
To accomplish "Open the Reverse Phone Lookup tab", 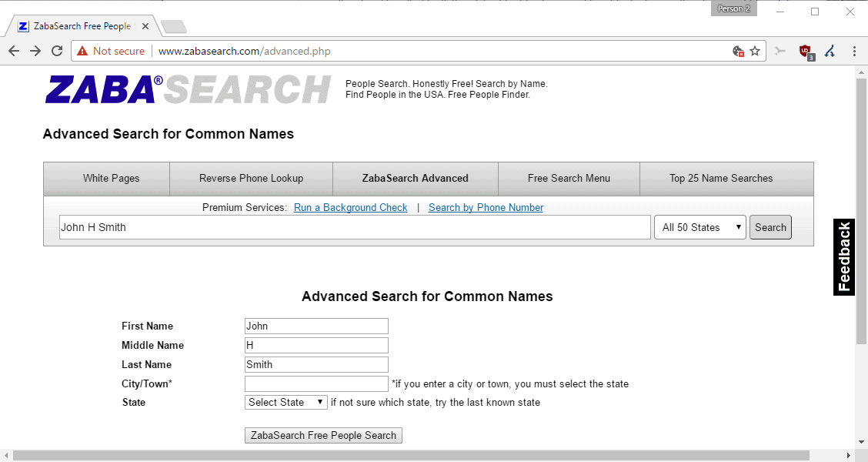I will 251,178.
